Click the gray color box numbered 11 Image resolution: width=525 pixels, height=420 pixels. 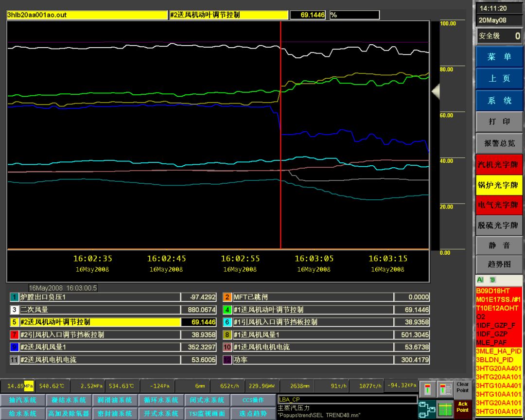coord(14,360)
